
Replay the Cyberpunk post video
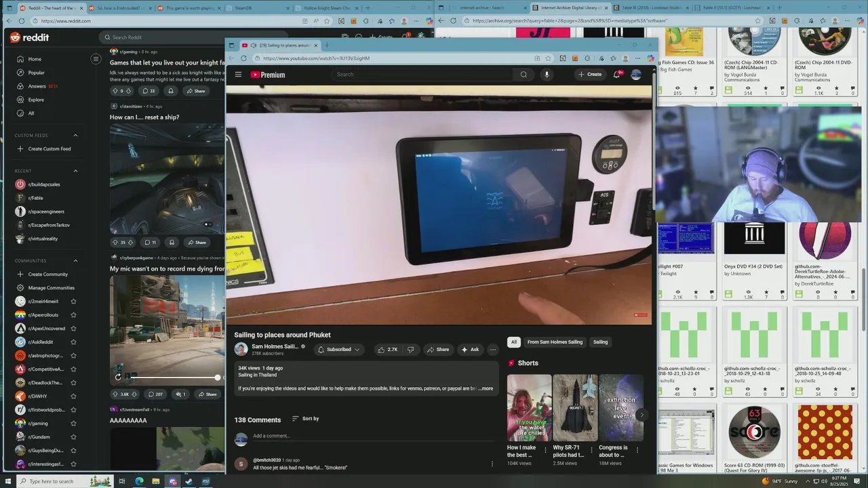coord(118,377)
